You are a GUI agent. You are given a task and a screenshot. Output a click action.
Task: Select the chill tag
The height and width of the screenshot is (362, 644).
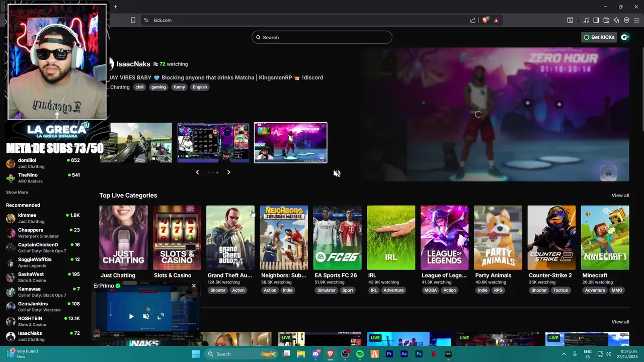(139, 87)
